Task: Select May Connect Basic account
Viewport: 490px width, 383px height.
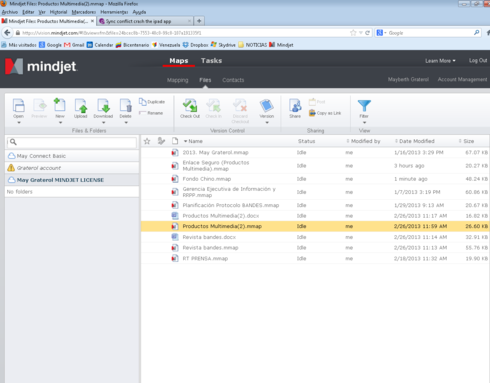Action: tap(72, 156)
